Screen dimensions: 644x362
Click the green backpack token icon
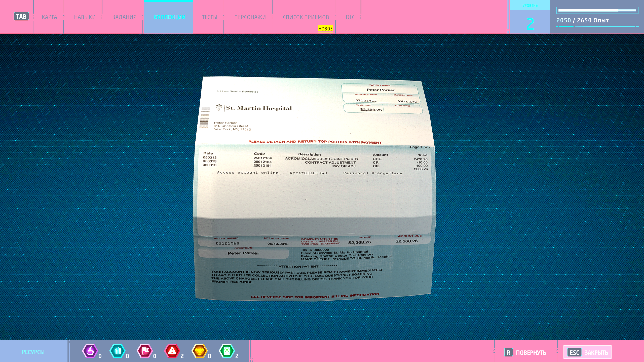click(227, 351)
